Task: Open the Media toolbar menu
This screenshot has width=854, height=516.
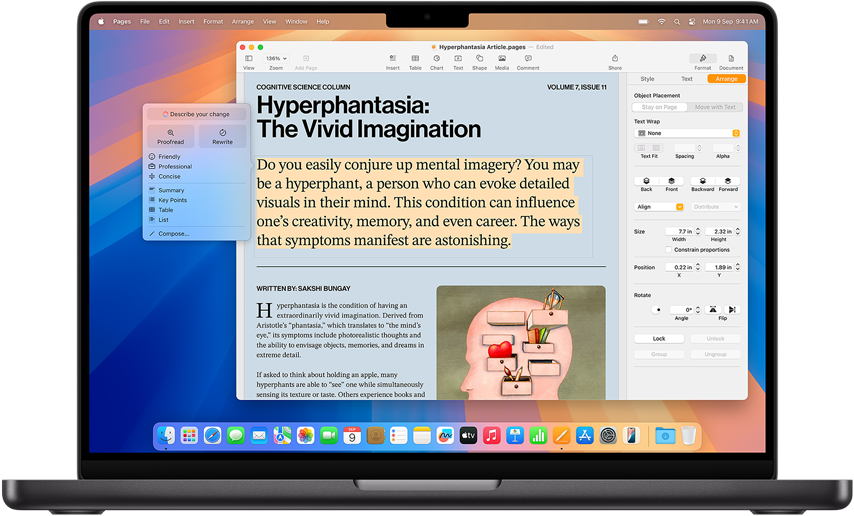Action: pyautogui.click(x=502, y=61)
